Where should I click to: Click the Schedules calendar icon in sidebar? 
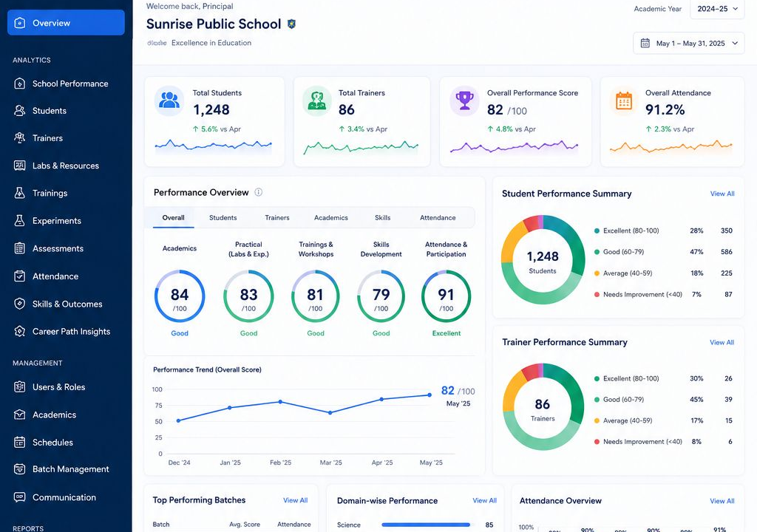(20, 442)
